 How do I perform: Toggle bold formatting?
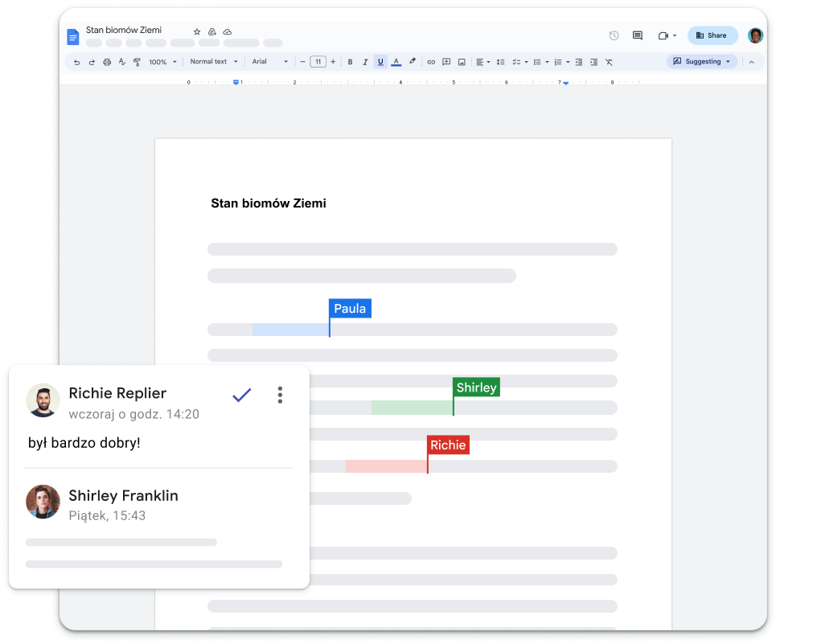(350, 62)
